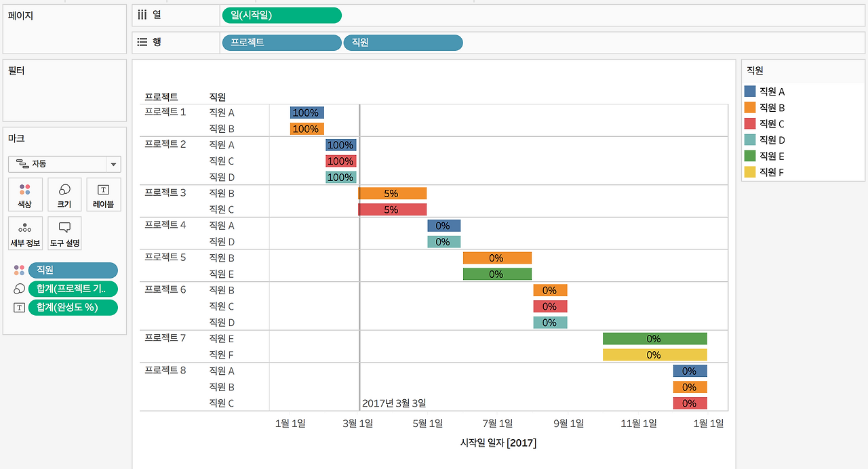
Task: Select the 프로젝트 pill on rows shelf
Action: click(281, 43)
